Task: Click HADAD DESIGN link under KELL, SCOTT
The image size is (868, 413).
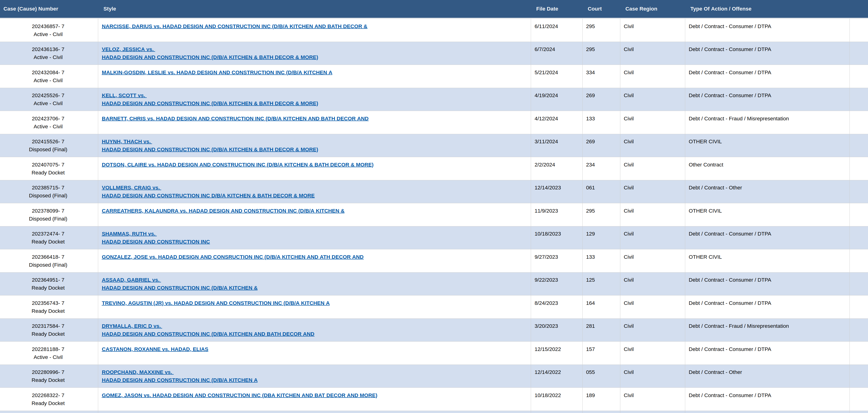Action: tap(210, 103)
